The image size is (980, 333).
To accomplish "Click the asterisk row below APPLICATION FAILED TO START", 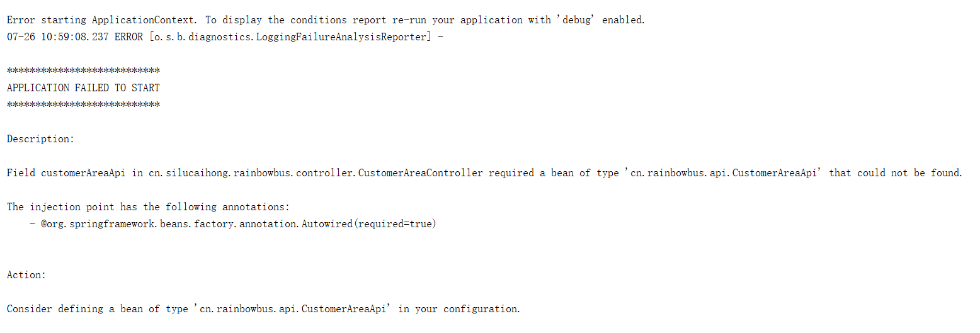I will click(83, 105).
